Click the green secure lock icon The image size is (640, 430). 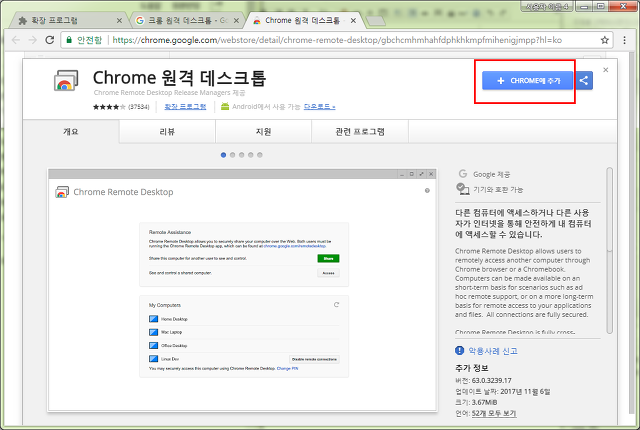[x=69, y=40]
